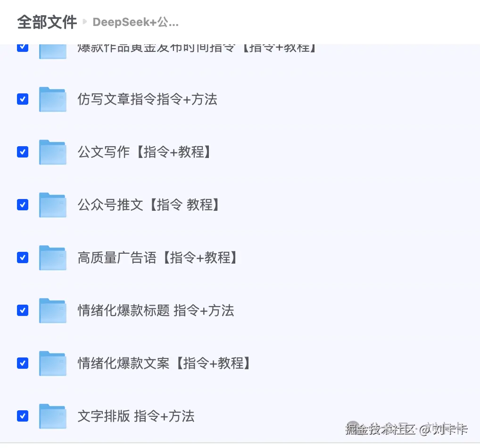Open the 爆款作品黄金发布时间指令 folder icon
480x448 pixels.
click(52, 50)
